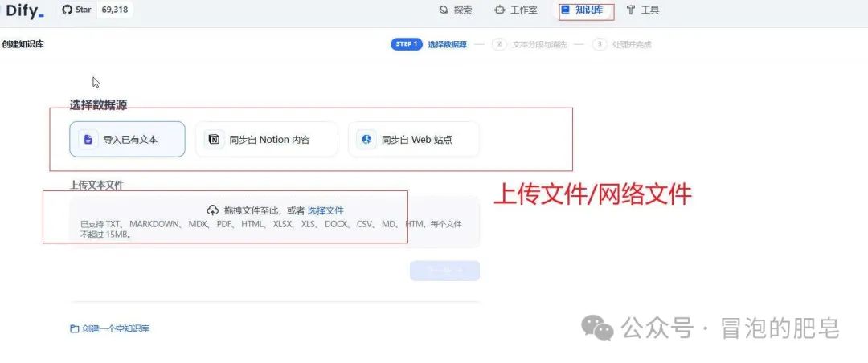Click the document icon in 导入已有文本
The height and width of the screenshot is (363, 868).
point(88,140)
